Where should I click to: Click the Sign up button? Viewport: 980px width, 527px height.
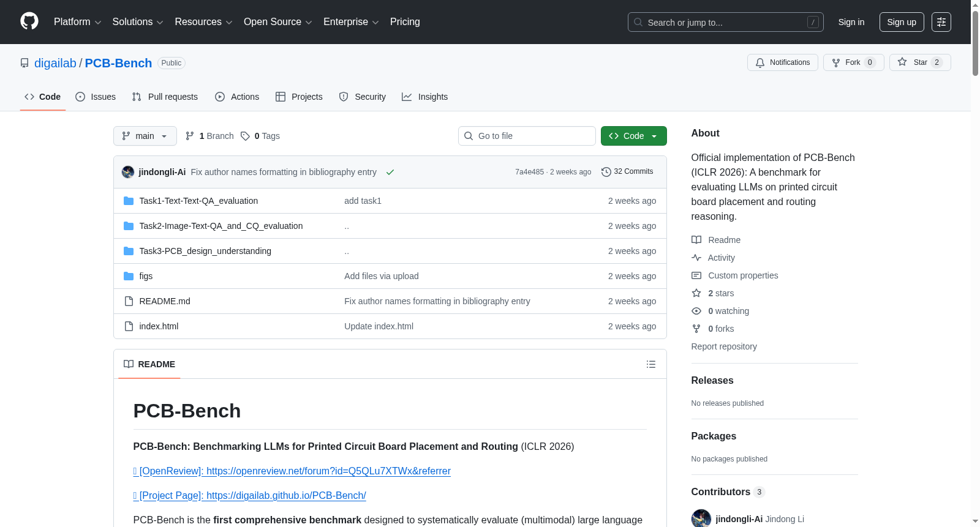tap(902, 22)
